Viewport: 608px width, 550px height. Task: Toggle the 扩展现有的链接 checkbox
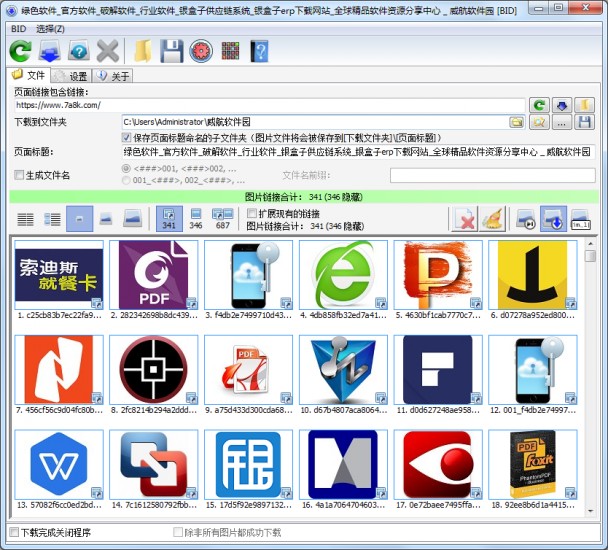pyautogui.click(x=252, y=213)
